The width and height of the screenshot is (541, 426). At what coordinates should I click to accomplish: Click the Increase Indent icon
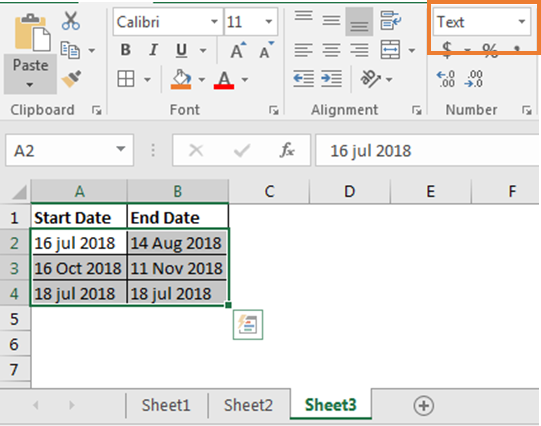pyautogui.click(x=331, y=79)
